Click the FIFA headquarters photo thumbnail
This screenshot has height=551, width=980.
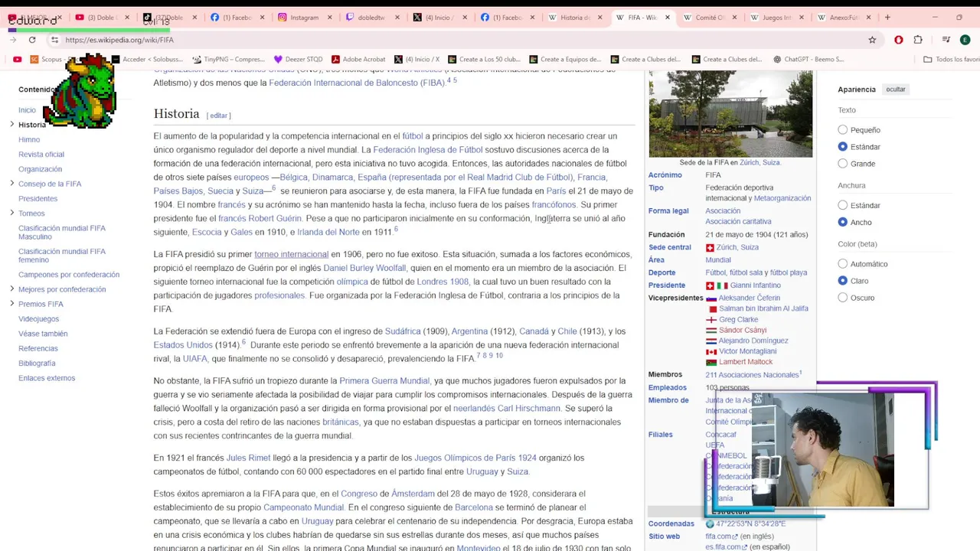730,113
